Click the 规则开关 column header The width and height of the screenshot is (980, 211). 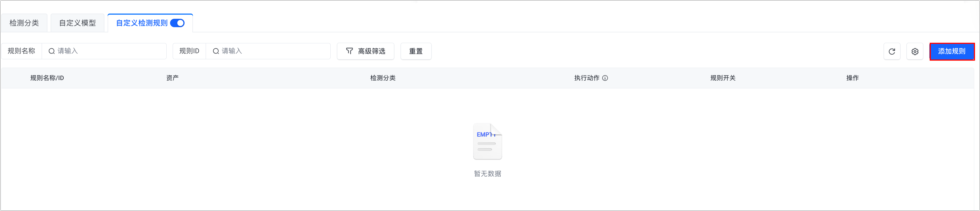[723, 78]
